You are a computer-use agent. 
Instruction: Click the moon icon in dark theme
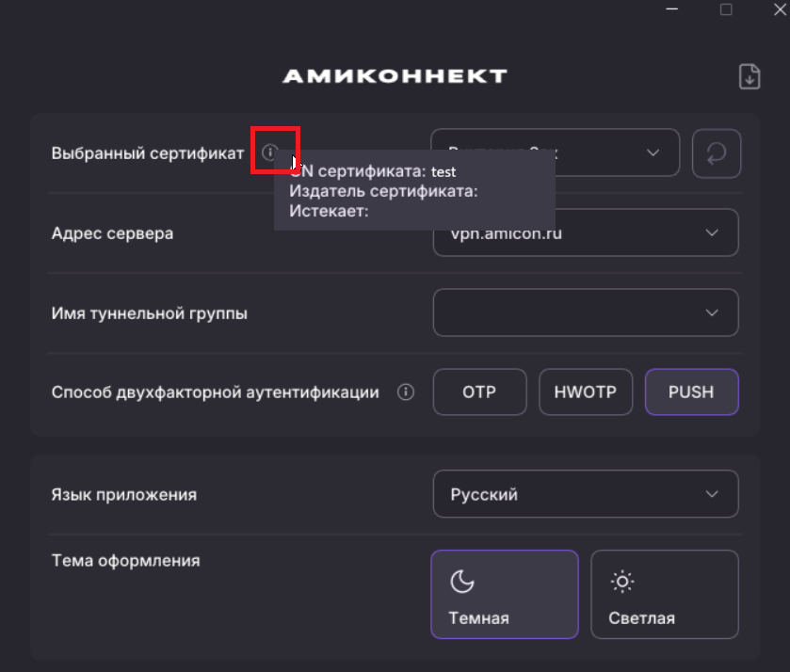coord(462,582)
